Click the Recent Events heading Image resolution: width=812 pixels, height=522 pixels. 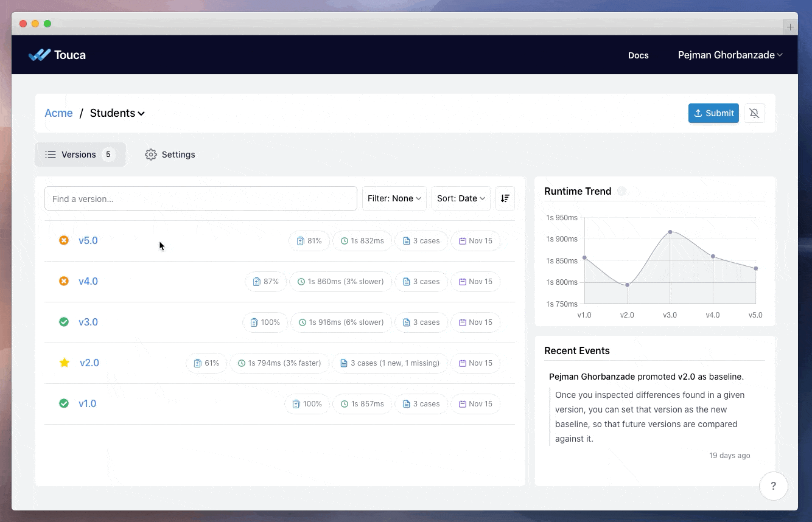pos(576,350)
